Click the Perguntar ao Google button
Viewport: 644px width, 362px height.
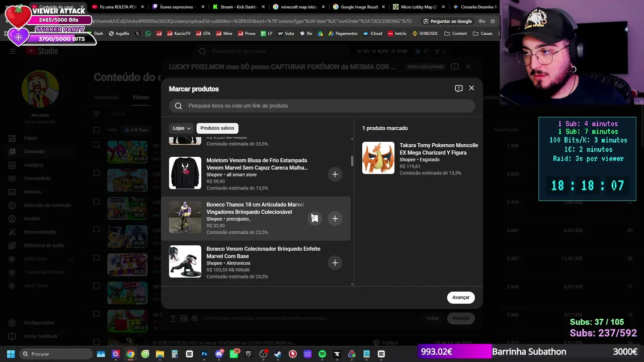pyautogui.click(x=447, y=21)
